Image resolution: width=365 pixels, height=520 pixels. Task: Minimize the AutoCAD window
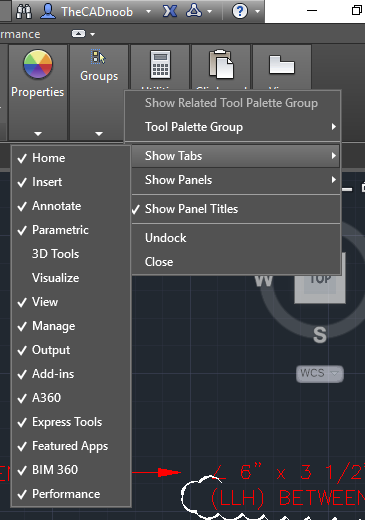coord(312,10)
